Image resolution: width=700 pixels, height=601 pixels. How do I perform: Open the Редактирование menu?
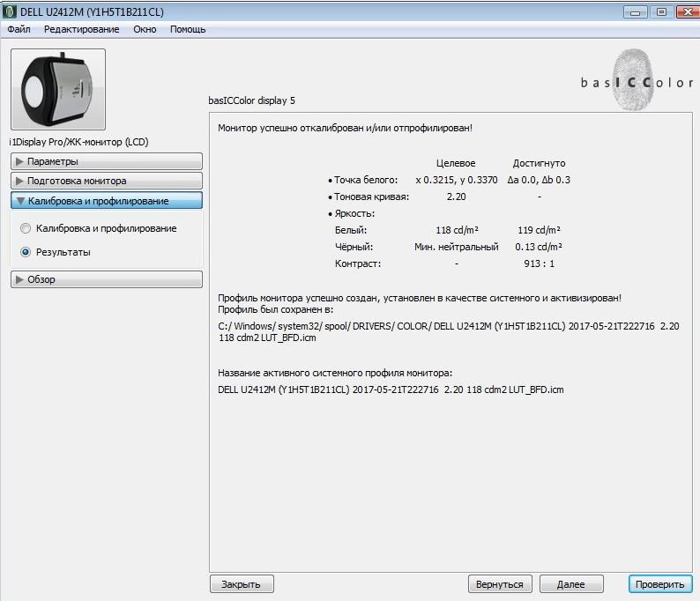coord(81,29)
